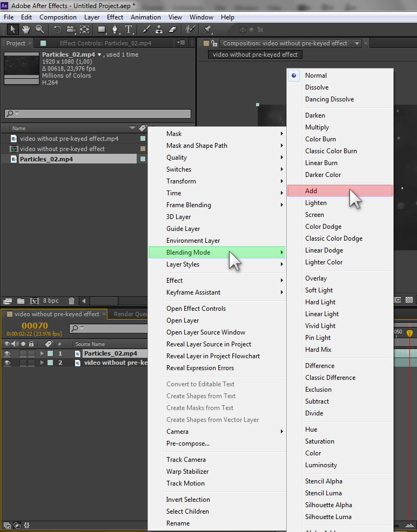Switch to the Render Queue tab
This screenshot has height=532, width=417.
point(130,314)
